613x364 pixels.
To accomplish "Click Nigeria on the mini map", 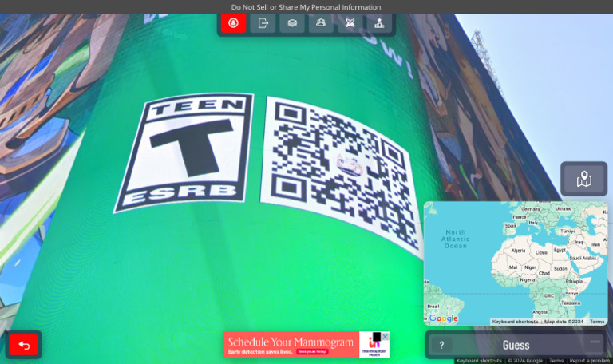I will click(527, 280).
